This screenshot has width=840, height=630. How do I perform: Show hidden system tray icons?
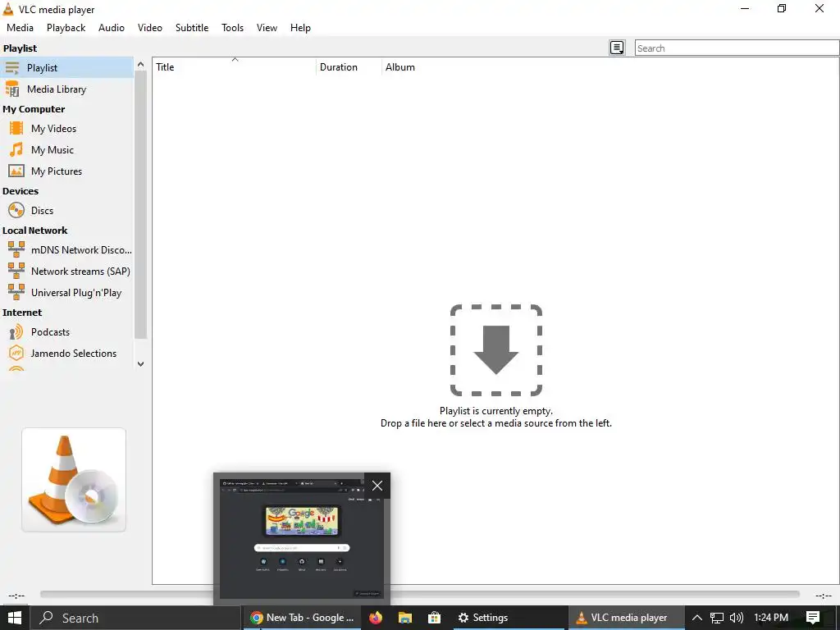[697, 618]
